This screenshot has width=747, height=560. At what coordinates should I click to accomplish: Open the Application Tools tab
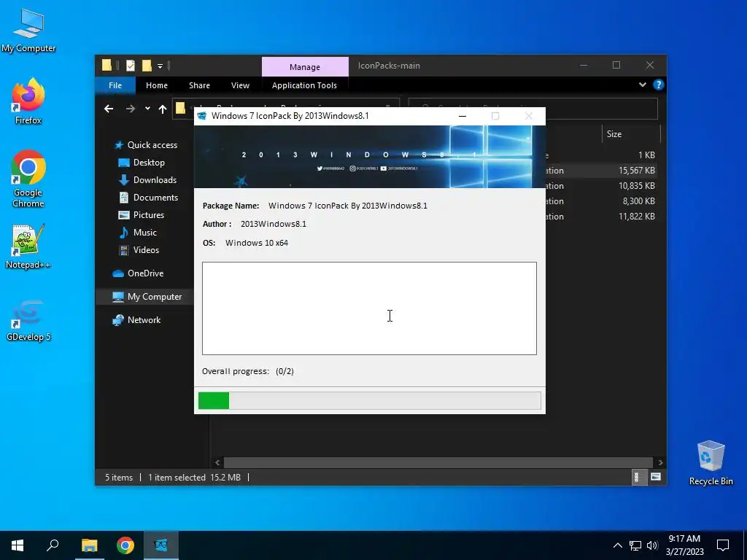pyautogui.click(x=304, y=85)
